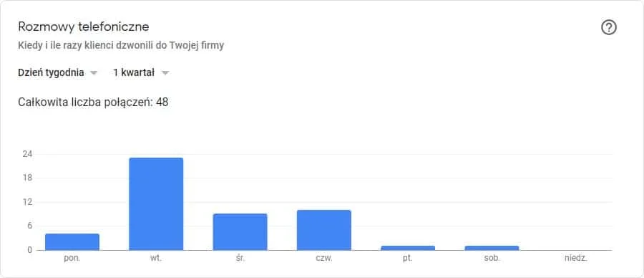
Task: Select the pon. bar in the chart
Action: pos(72,241)
